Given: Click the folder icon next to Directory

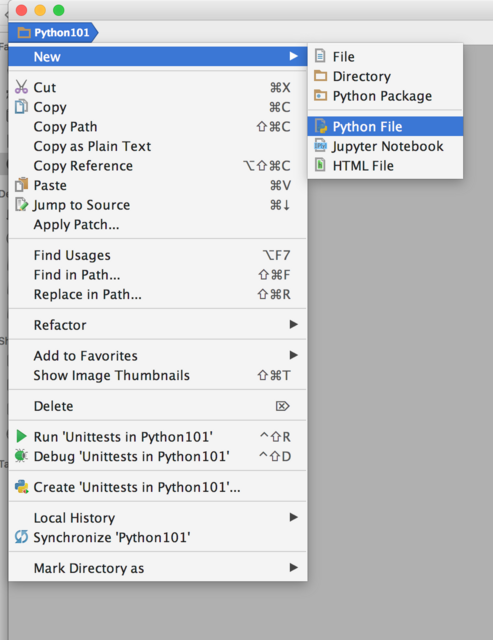Looking at the screenshot, I should (x=320, y=76).
